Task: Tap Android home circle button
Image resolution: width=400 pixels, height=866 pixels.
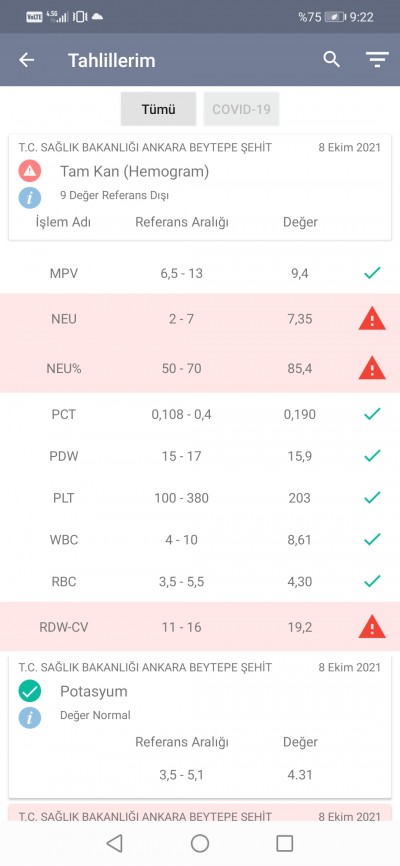Action: (199, 843)
